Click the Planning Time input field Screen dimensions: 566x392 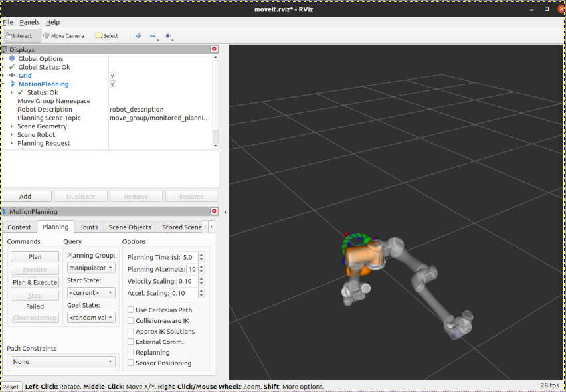(x=189, y=257)
